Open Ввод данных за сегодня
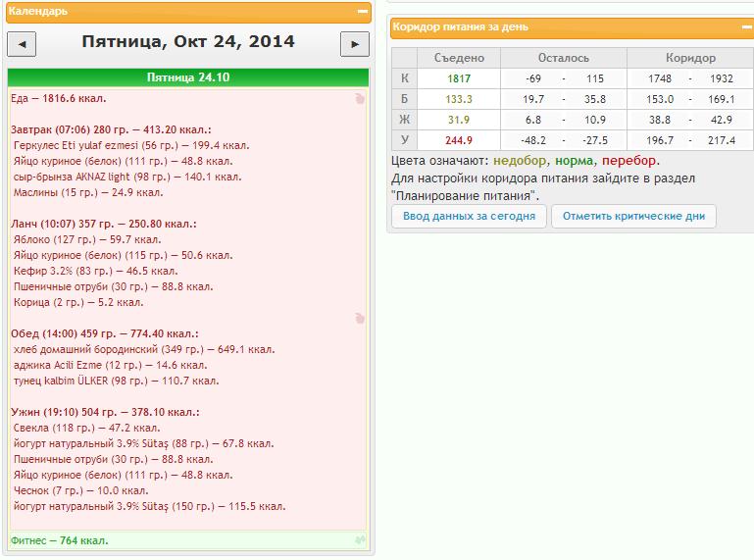Image resolution: width=754 pixels, height=560 pixels. click(469, 216)
